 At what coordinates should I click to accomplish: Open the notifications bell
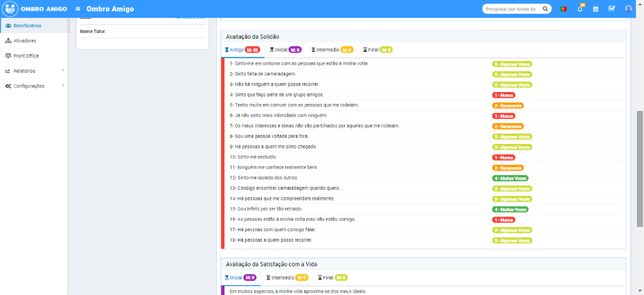tap(580, 9)
